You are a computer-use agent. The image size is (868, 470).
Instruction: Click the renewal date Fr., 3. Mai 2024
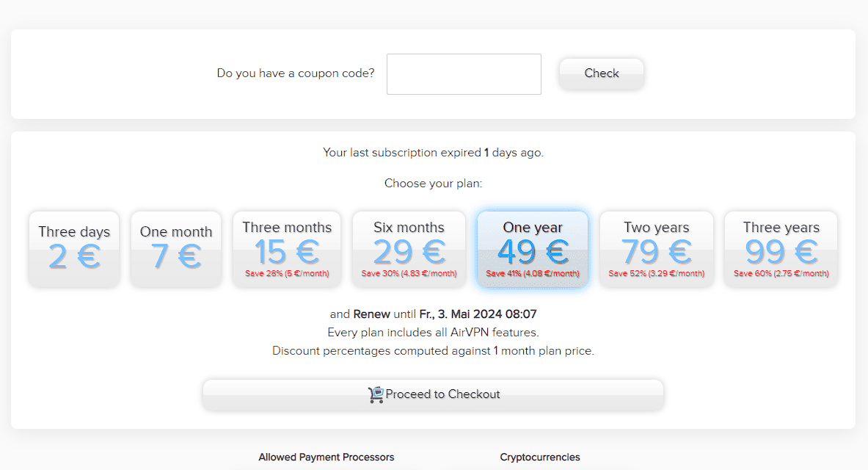[x=486, y=314]
